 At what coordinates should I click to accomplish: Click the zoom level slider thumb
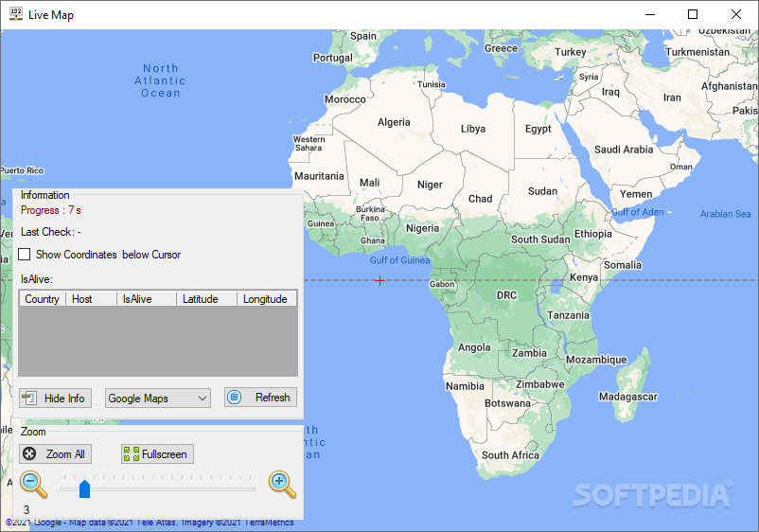click(x=84, y=488)
